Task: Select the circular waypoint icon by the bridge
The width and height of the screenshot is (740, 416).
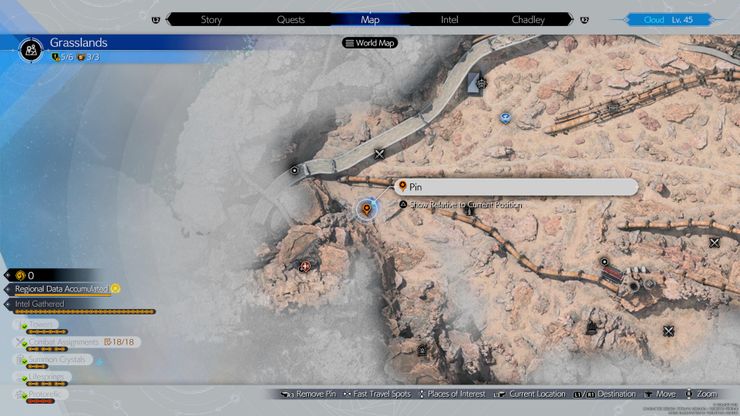Action: (x=294, y=170)
